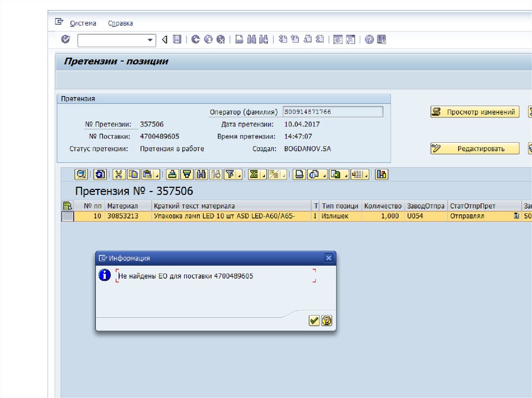The width and height of the screenshot is (532, 398).
Task: Open the Справка menu
Action: tap(120, 23)
